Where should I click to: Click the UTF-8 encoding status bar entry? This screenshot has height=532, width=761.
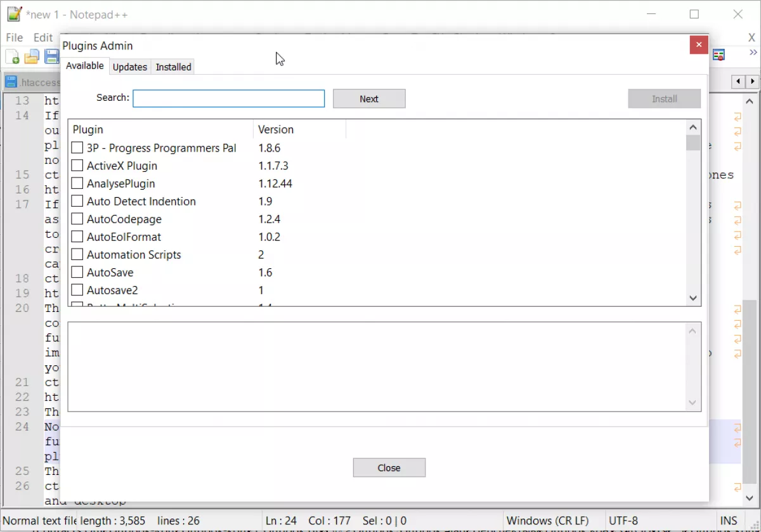623,521
